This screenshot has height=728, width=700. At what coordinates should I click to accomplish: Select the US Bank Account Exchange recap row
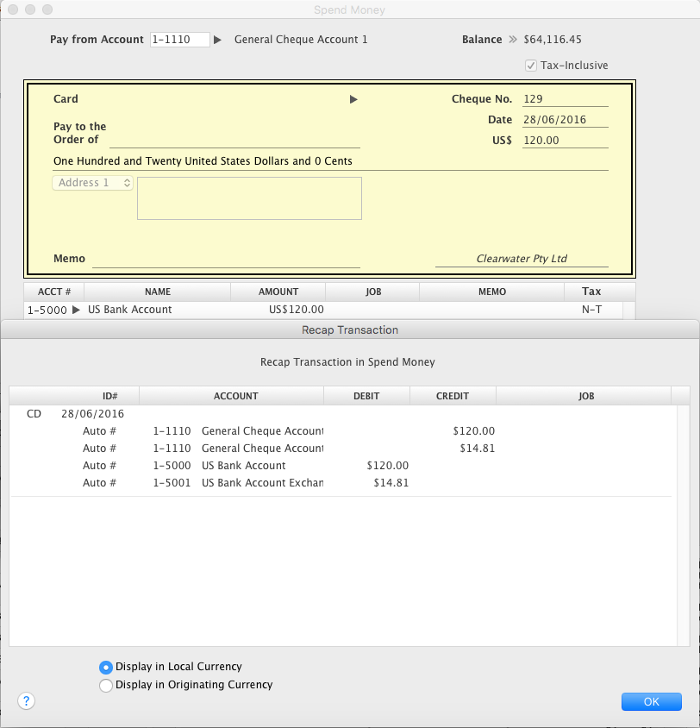click(x=262, y=483)
